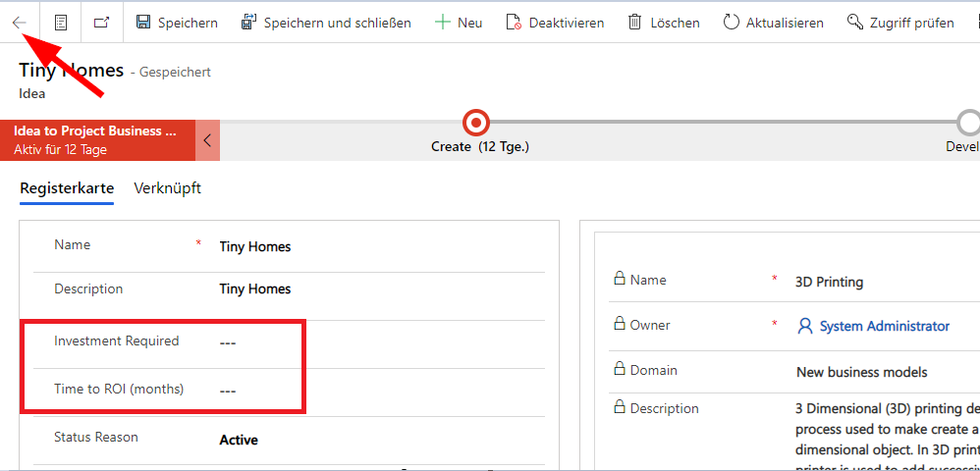The image size is (980, 471).
Task: Click the pop-out new window icon
Action: tap(101, 23)
